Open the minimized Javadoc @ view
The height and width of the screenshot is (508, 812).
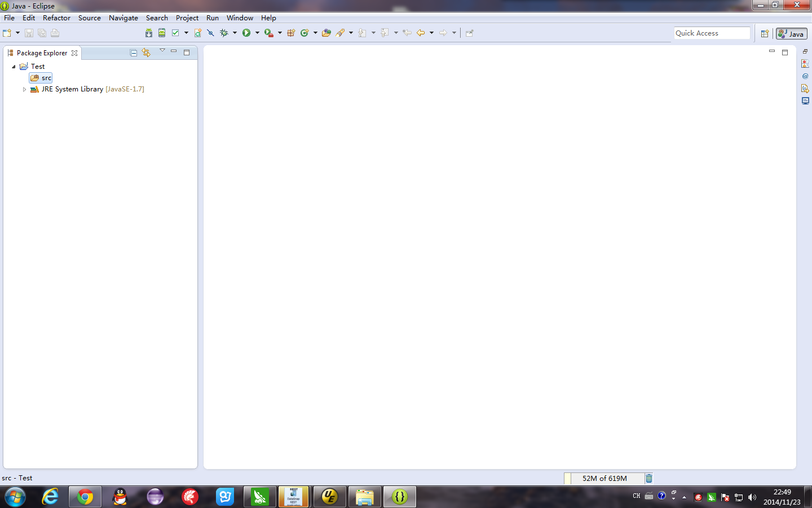[x=805, y=76]
